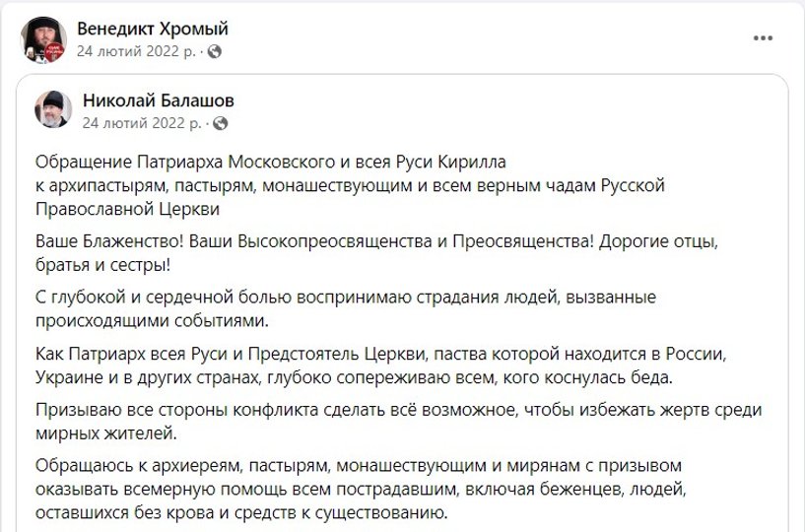Click the line starting 'оставшихся без крова'
The image size is (805, 532).
click(x=241, y=512)
